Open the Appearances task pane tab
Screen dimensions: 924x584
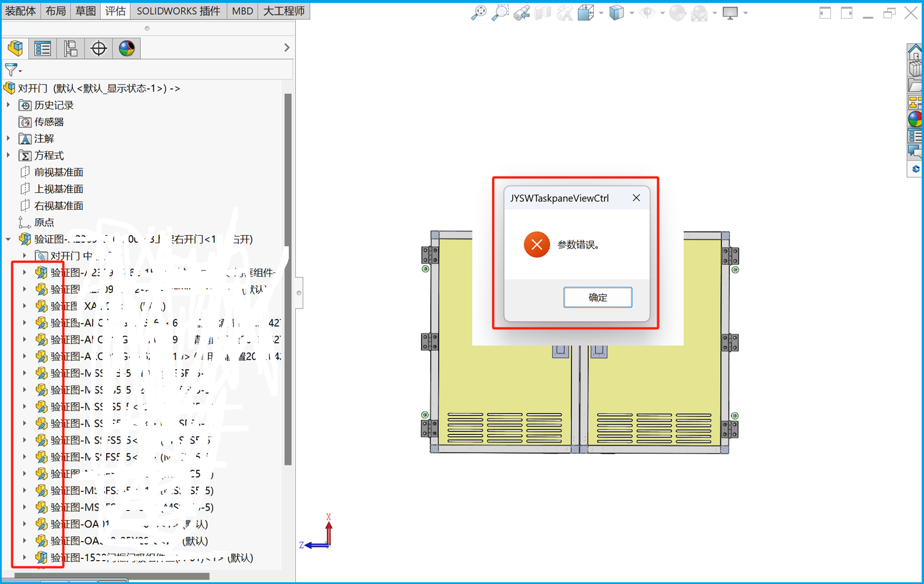coord(915,119)
